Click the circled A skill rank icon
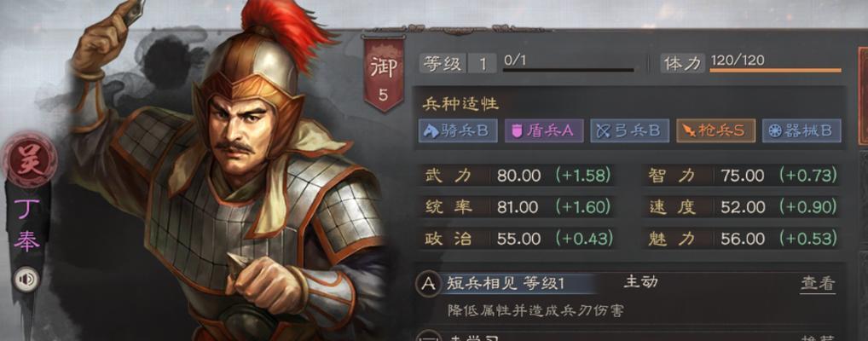Screen dimensions: 868x341 [428, 284]
